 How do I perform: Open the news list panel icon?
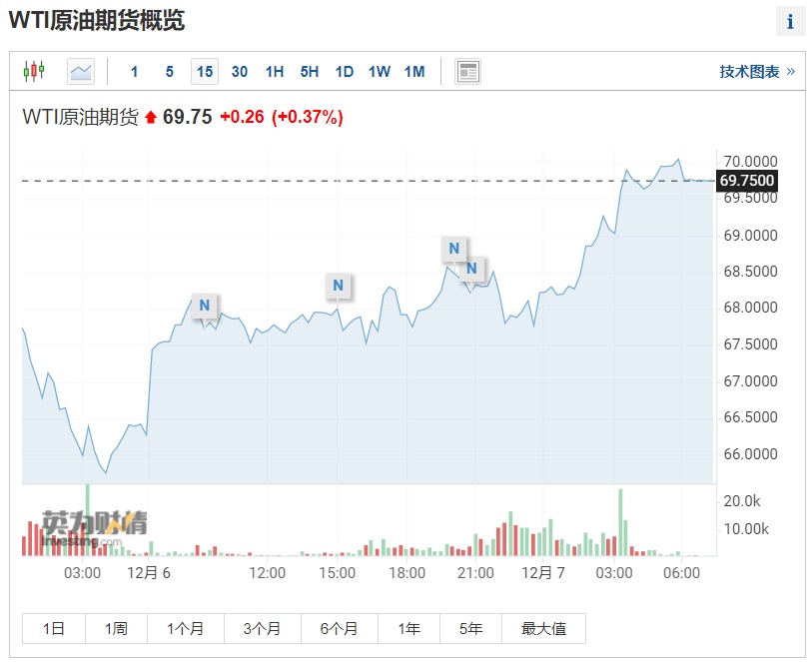pyautogui.click(x=467, y=71)
